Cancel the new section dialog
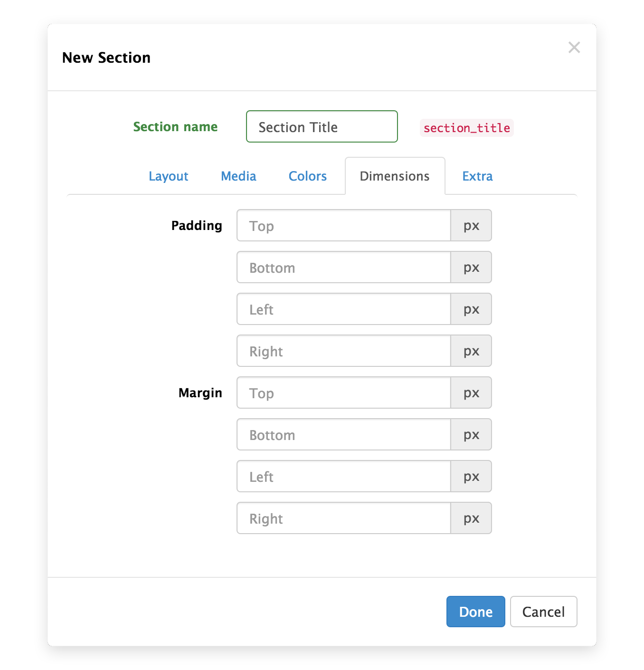Screen dimensions: 644x670 click(543, 612)
